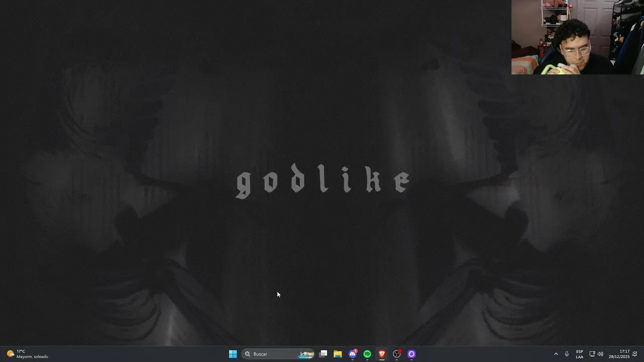Open the Windows Start menu
This screenshot has width=644, height=362.
233,354
